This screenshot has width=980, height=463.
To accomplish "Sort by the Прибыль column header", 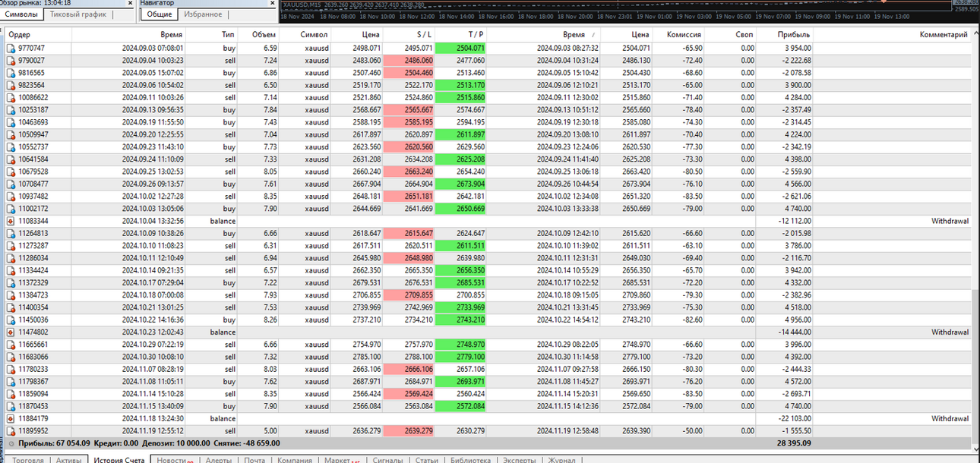I will (785, 34).
